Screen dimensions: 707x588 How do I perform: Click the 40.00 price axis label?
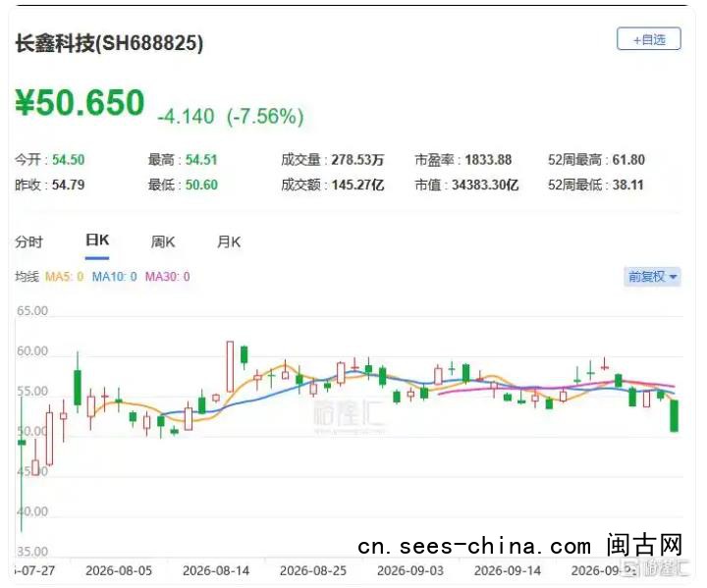32,511
